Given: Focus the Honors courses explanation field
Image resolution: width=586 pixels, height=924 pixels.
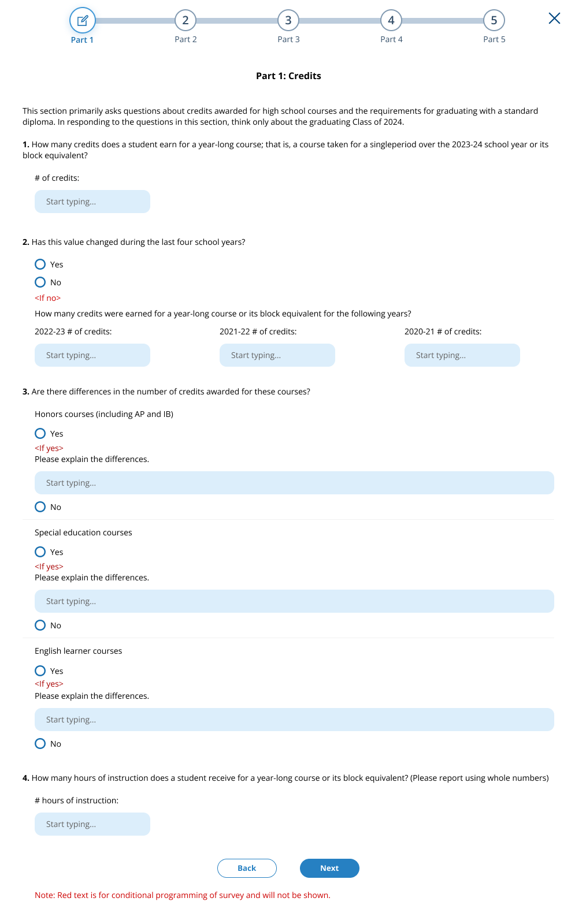Looking at the screenshot, I should click(x=294, y=483).
